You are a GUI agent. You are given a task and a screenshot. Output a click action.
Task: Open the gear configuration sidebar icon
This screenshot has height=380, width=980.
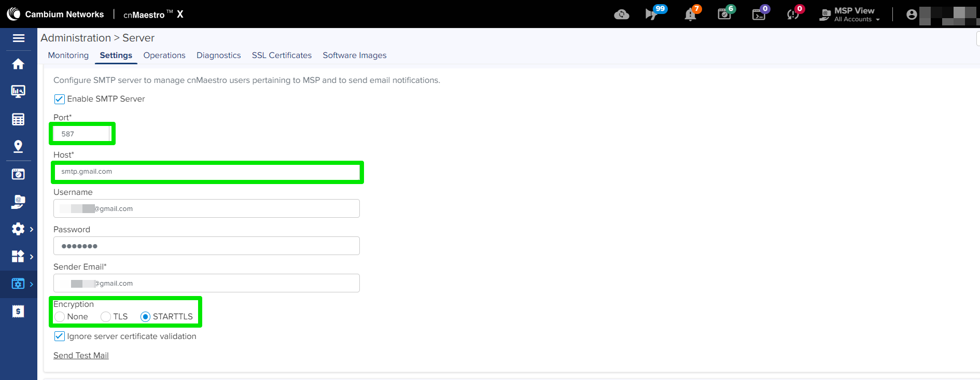tap(18, 229)
